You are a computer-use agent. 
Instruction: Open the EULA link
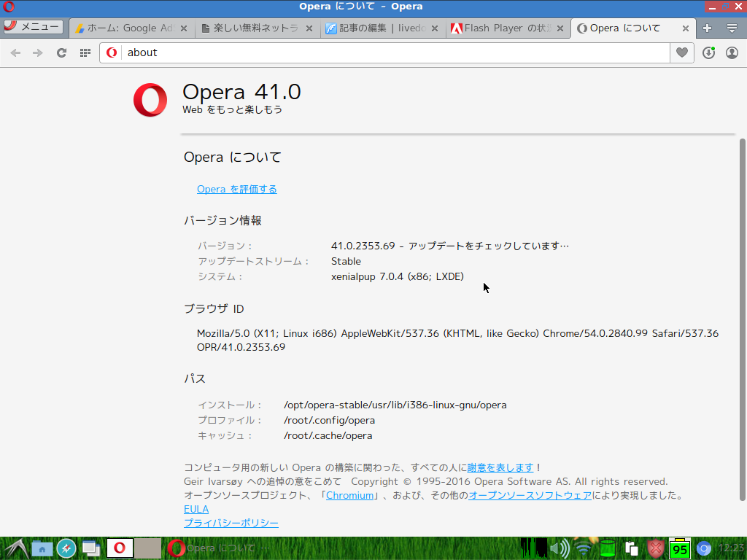click(196, 509)
